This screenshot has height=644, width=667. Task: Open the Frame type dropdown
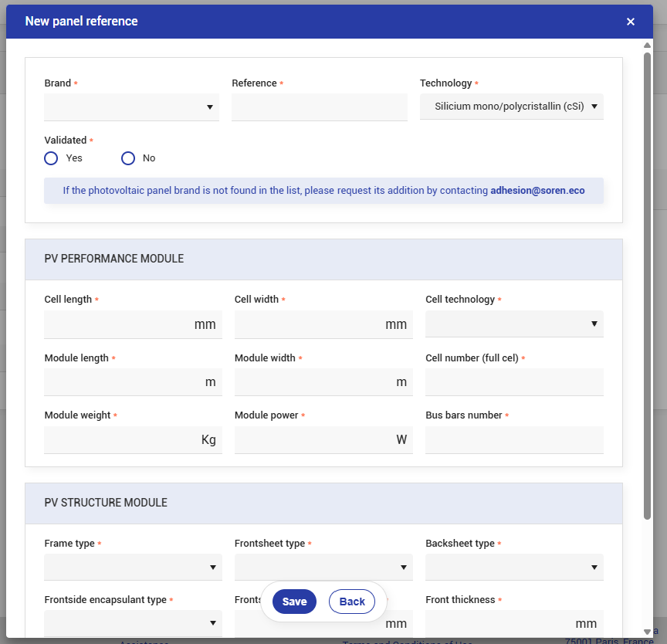pyautogui.click(x=133, y=568)
